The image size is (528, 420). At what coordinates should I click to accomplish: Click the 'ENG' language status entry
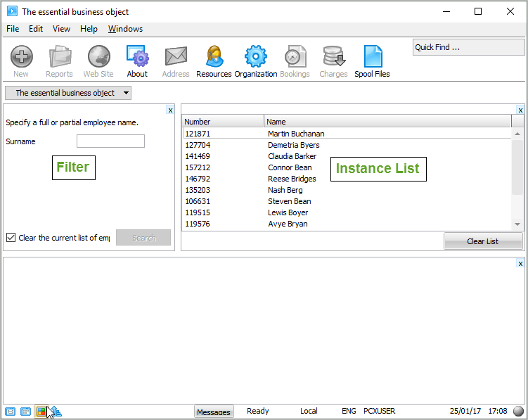tap(349, 411)
